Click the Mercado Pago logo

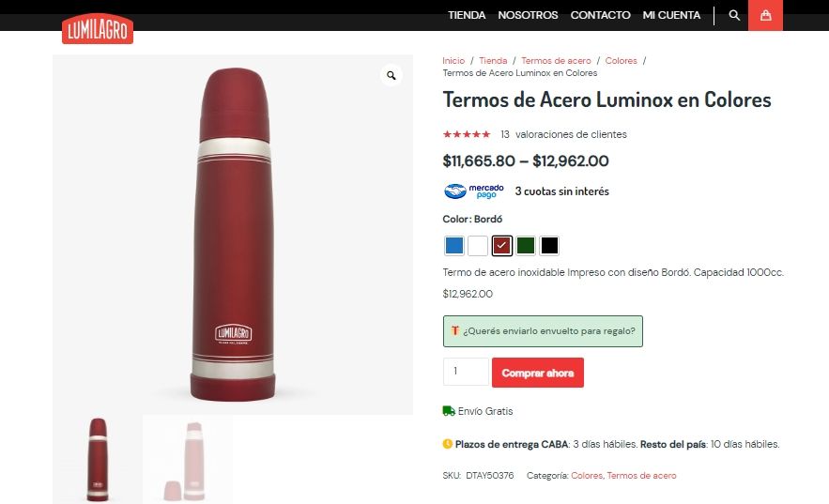[474, 191]
